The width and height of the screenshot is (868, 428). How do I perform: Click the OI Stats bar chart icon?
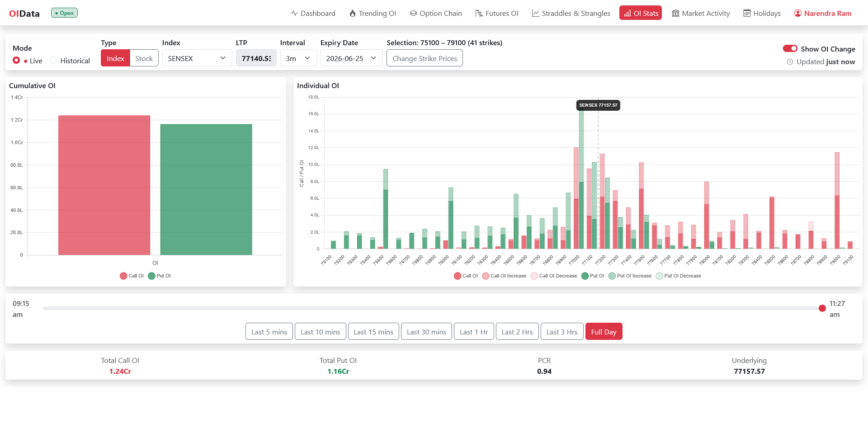click(x=627, y=13)
